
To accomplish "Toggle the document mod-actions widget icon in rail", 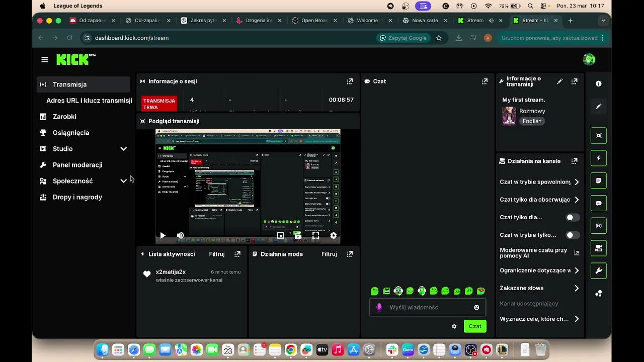I will coord(599,180).
